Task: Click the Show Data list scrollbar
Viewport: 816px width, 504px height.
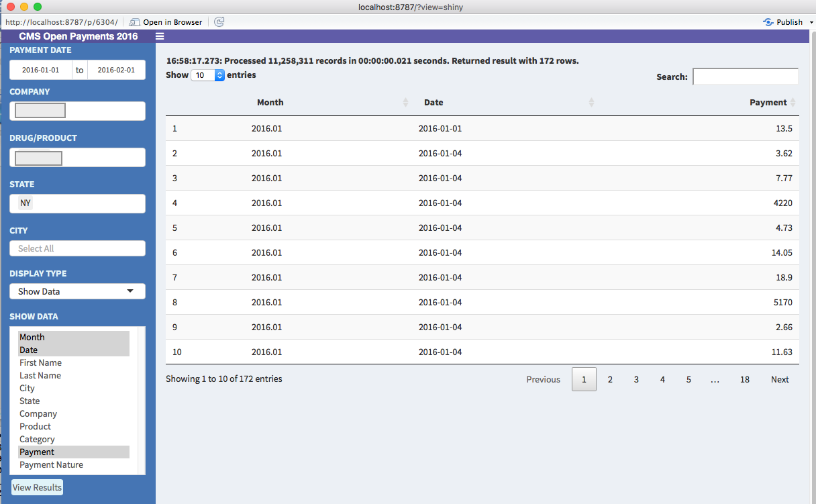Action: coord(141,401)
